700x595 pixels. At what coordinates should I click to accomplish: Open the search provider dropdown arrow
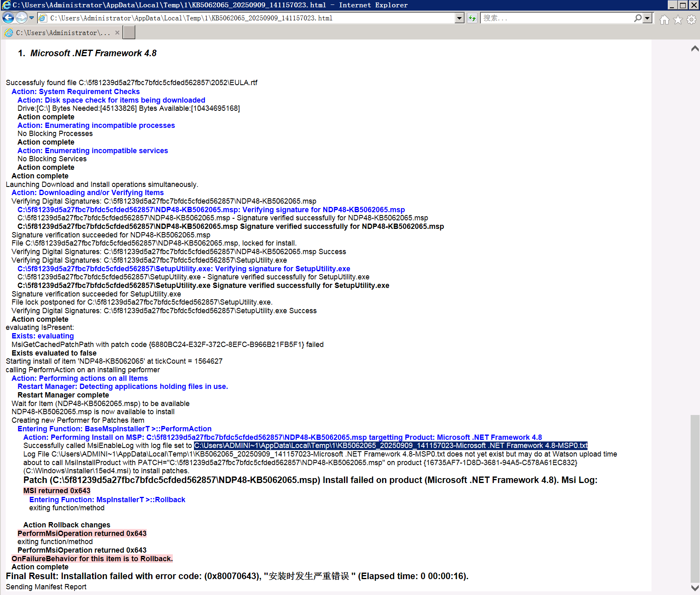click(x=647, y=18)
